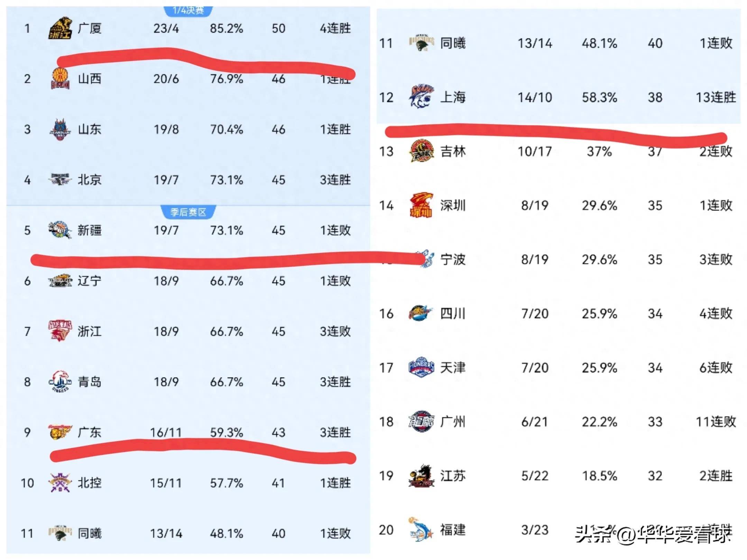
Task: Select the 江苏 team logo
Action: (x=421, y=476)
